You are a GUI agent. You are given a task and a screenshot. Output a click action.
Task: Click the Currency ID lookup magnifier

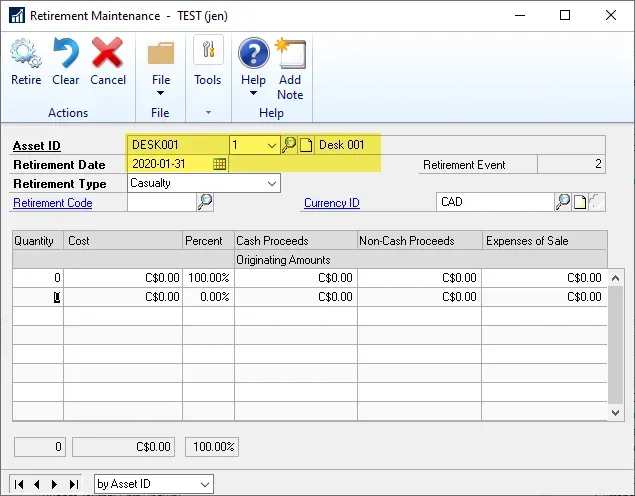pyautogui.click(x=563, y=202)
